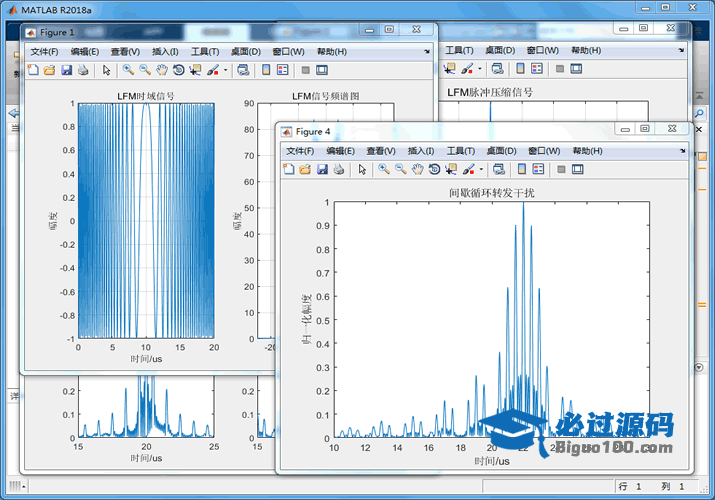Toggle Insert Legend in Figure 4 toolbar
The width and height of the screenshot is (715, 500).
(540, 169)
